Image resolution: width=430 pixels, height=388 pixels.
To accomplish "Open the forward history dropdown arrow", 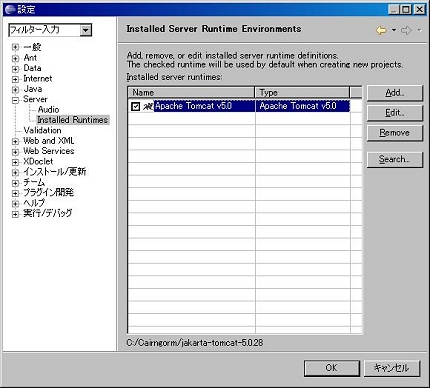I will pyautogui.click(x=419, y=30).
